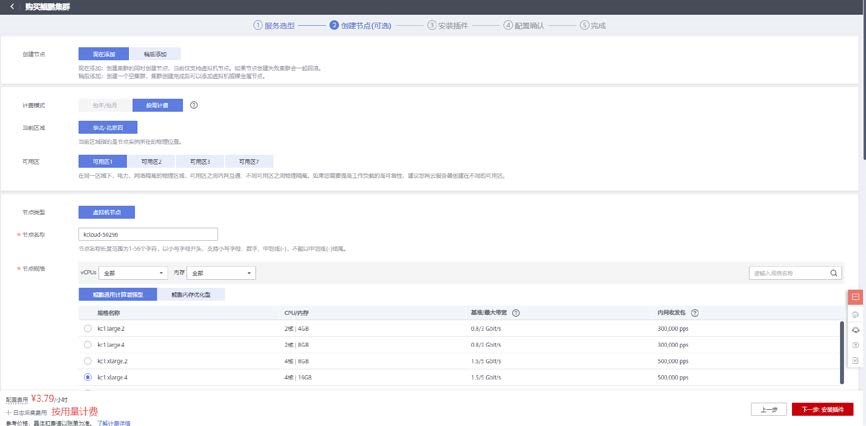Image resolution: width=866 pixels, height=426 pixels.
Task: Click the CPU/内存 column header
Action: (297, 313)
